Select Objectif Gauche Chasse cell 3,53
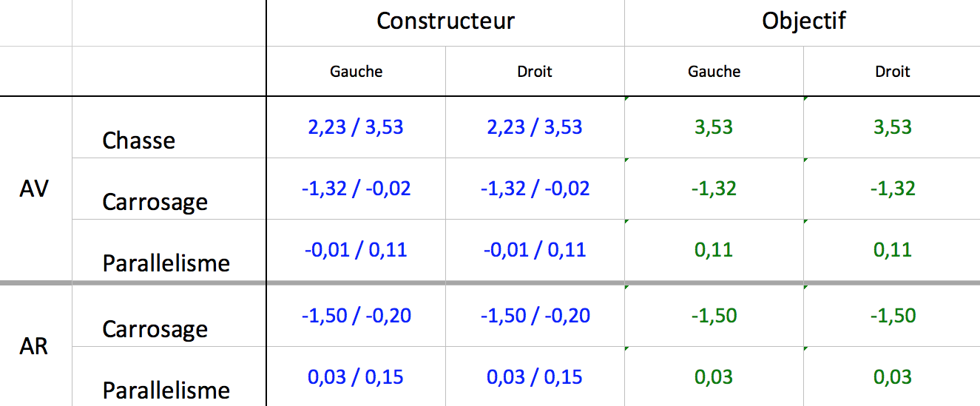Screen dimensions: 980x406 pos(714,127)
